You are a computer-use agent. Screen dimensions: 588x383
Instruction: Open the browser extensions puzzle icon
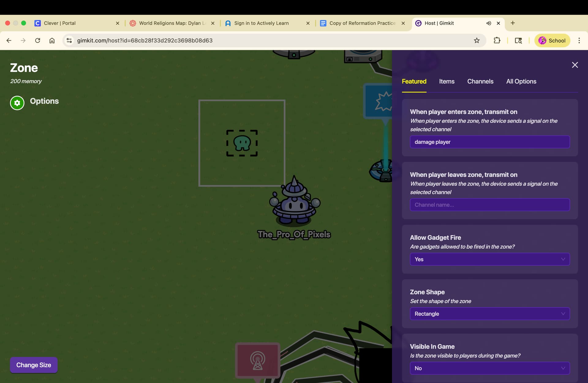497,40
